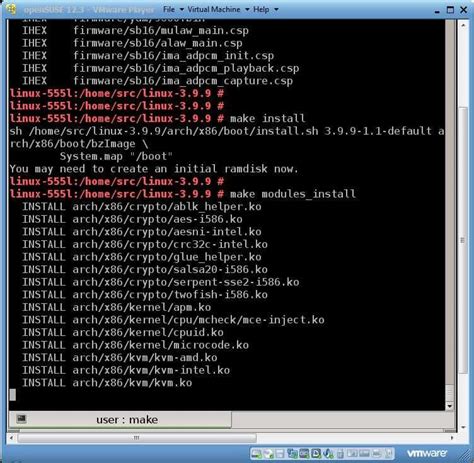Click the 'arch/x86/kernel/cpuid.ko' line
This screenshot has height=463, width=474.
148,332
